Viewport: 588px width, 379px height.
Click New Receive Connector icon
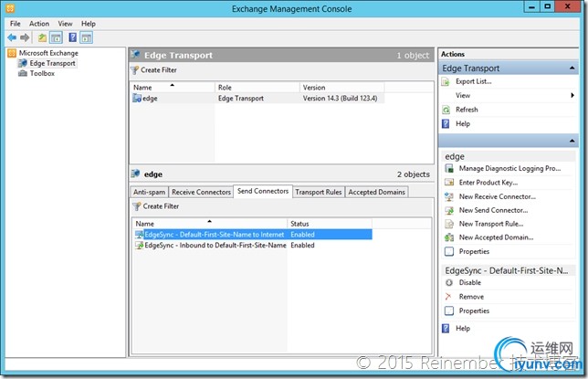pos(449,196)
